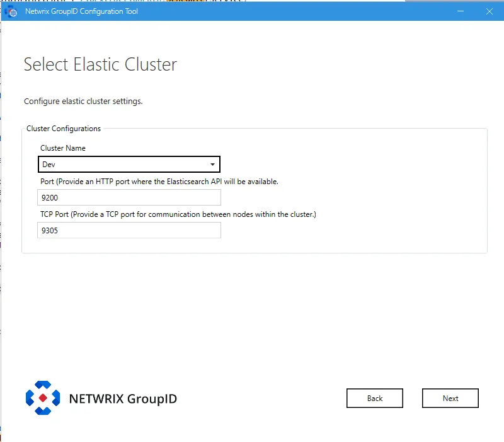Click the Cluster Configurations group label
This screenshot has height=442, width=504.
pyautogui.click(x=64, y=129)
